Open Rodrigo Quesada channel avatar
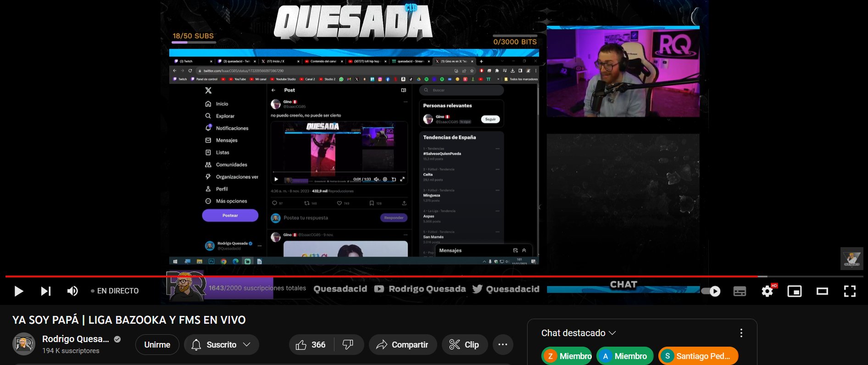Screen dimensions: 868x365 [24, 344]
